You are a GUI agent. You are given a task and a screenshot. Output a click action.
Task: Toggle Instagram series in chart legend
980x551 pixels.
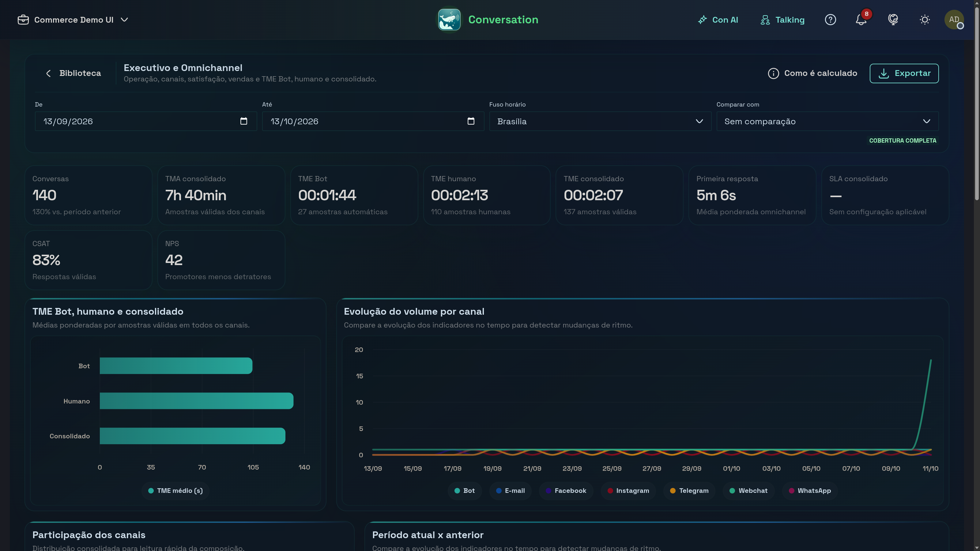[x=628, y=490]
